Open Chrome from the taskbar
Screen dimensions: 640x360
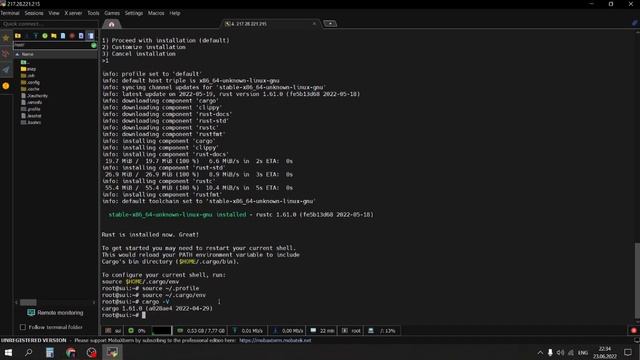[71, 352]
